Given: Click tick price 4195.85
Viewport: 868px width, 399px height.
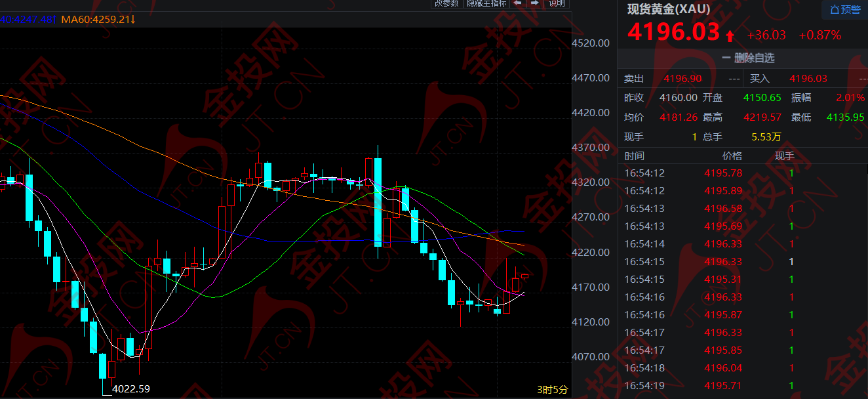Looking at the screenshot, I should tap(723, 350).
